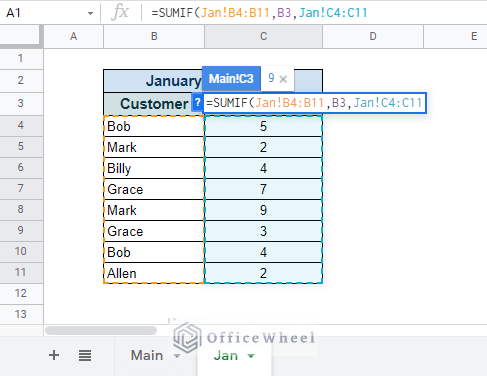
Task: Switch to the Main sheet tab
Action: [x=147, y=356]
